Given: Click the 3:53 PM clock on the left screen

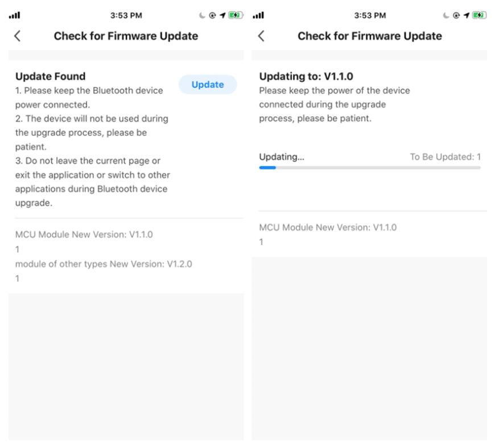Looking at the screenshot, I should click(126, 15).
